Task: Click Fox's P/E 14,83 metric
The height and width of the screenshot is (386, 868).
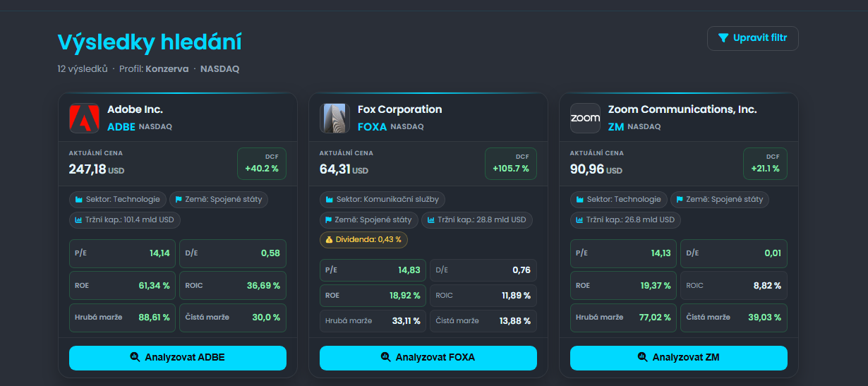Action: click(373, 270)
